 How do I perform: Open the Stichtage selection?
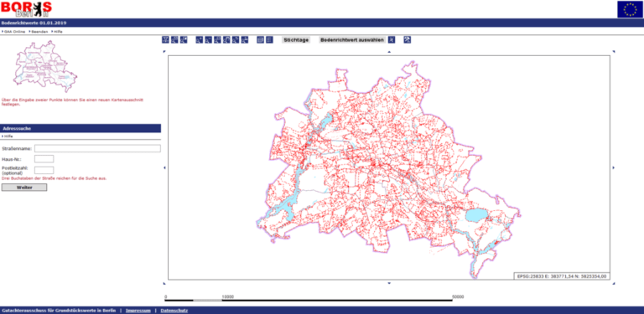(296, 39)
